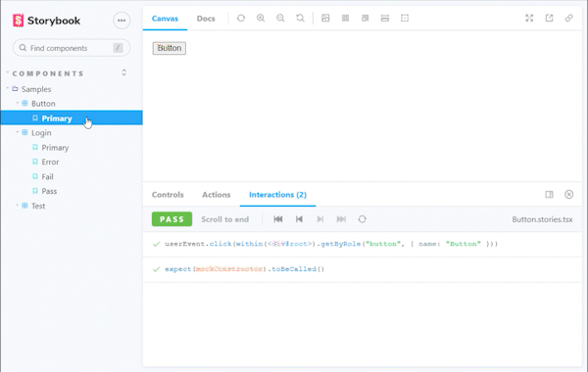Rerun interactions with the rerun icon
Screen dimensions: 588x372
point(362,219)
